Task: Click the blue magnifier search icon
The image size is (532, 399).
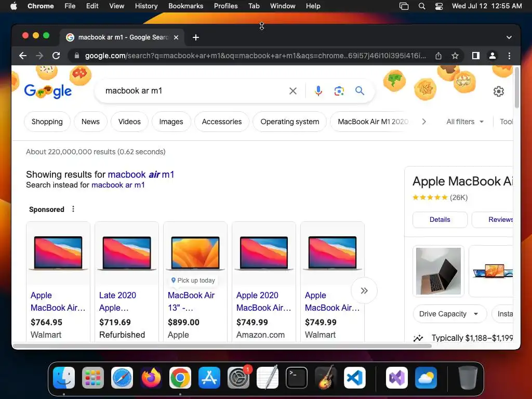Action: pos(360,90)
